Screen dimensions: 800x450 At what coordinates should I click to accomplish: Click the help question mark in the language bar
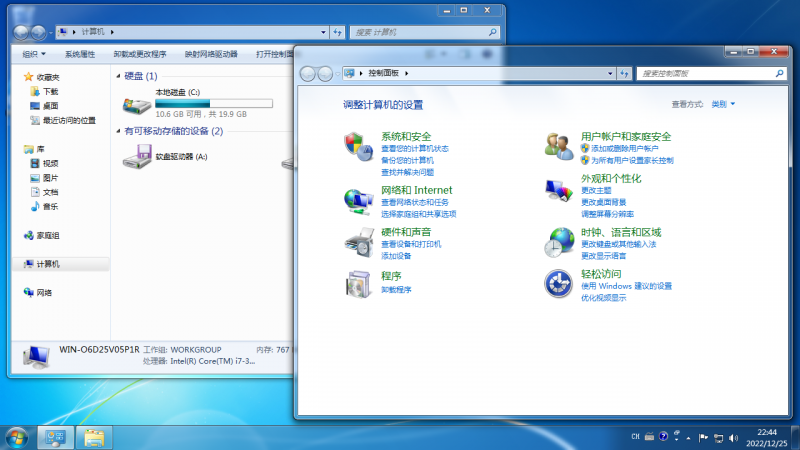click(663, 436)
